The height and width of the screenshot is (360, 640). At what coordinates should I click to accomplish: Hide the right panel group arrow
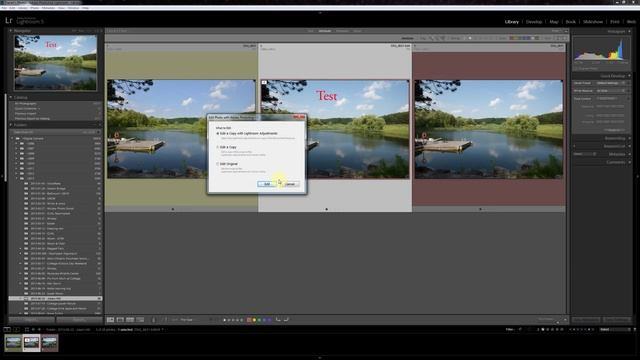(x=638, y=176)
